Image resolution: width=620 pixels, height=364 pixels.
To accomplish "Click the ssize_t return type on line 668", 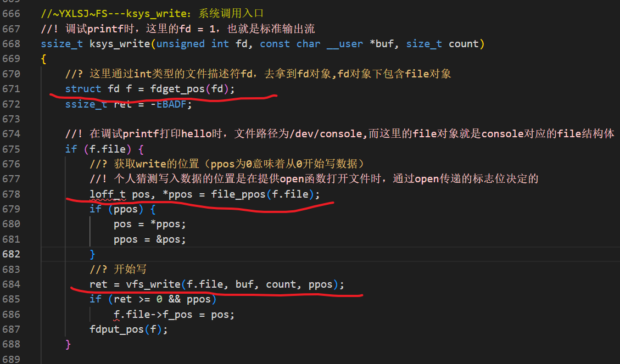I will [59, 43].
